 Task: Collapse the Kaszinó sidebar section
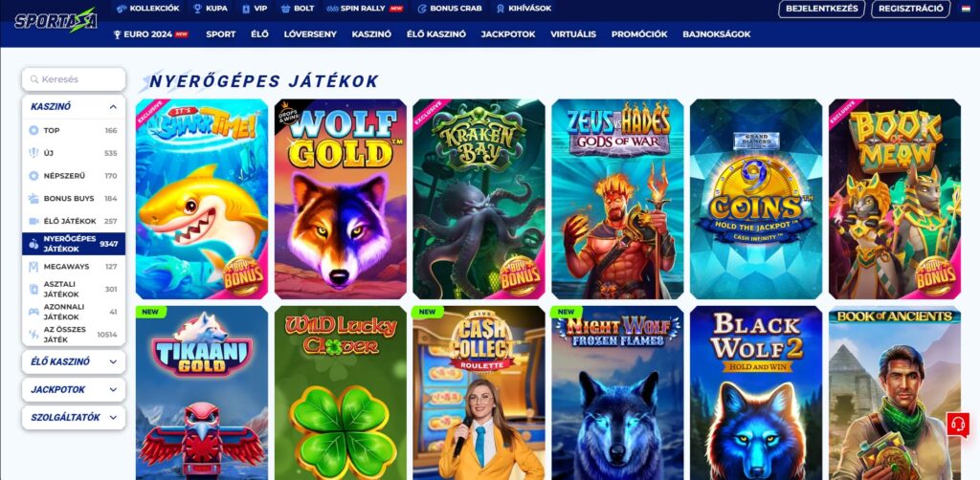(113, 107)
